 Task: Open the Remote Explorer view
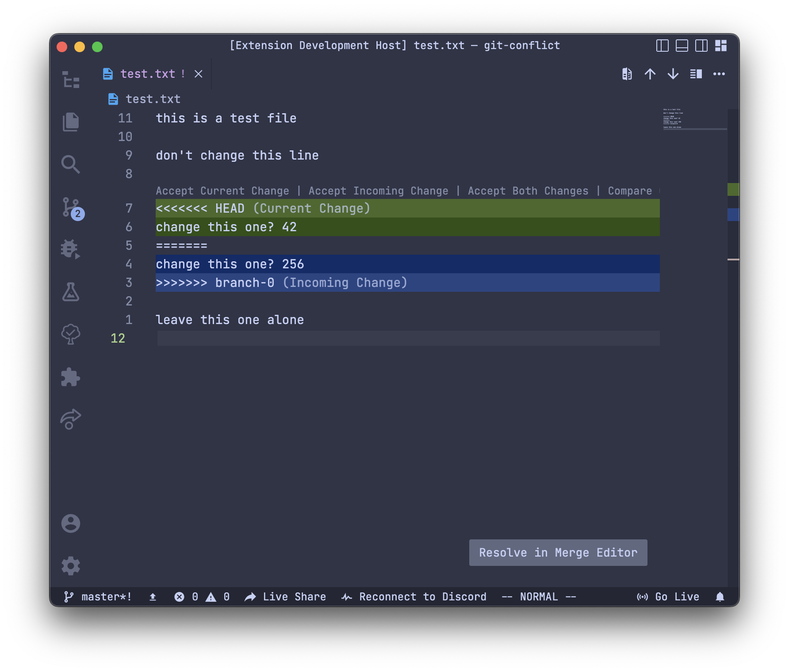71,419
